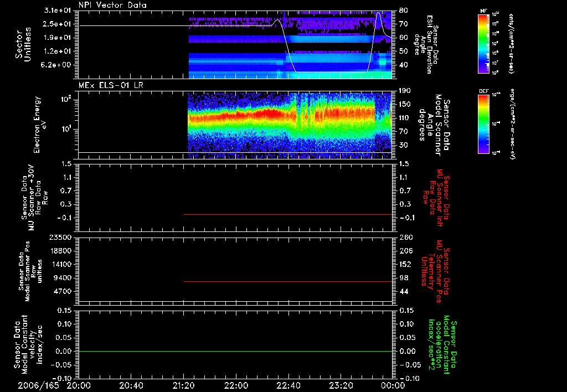The height and width of the screenshot is (392, 567).
Task: Click the '3.1e+01' sector tick value
Action: pyautogui.click(x=59, y=11)
